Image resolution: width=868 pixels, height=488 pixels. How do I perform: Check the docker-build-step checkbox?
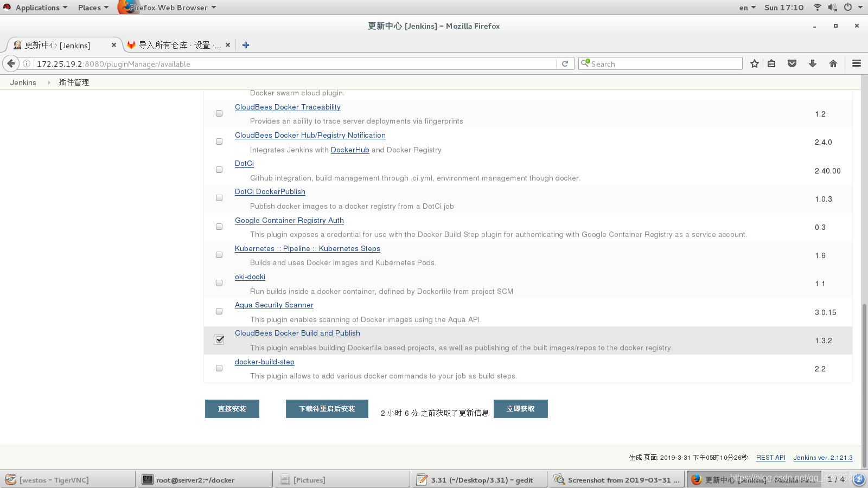click(x=219, y=368)
